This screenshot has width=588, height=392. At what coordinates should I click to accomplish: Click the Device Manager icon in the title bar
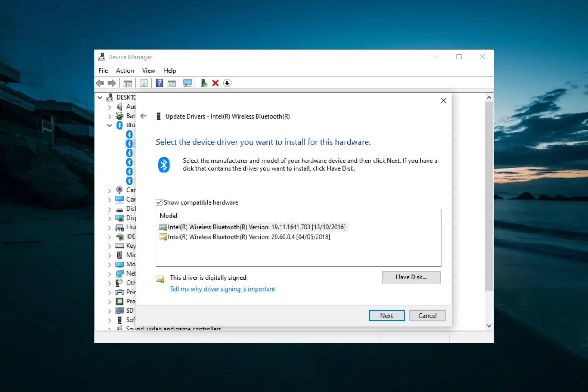[x=101, y=57]
